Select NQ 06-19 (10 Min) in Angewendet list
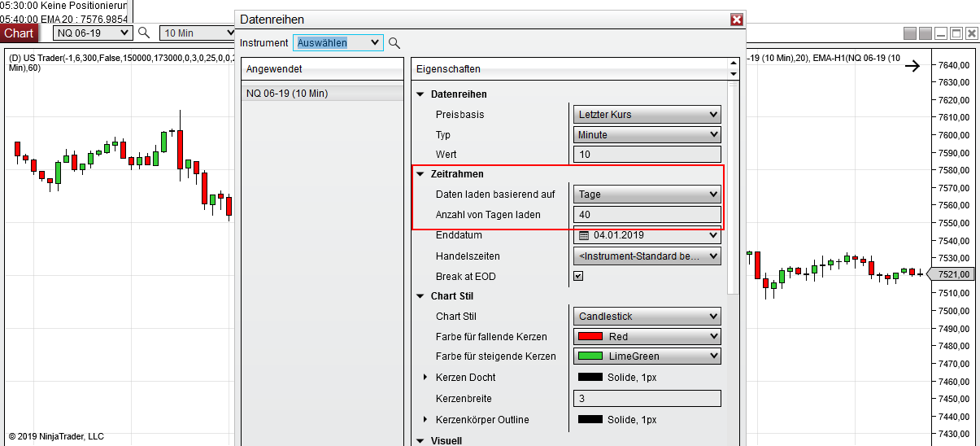The height and width of the screenshot is (446, 980). coord(322,94)
